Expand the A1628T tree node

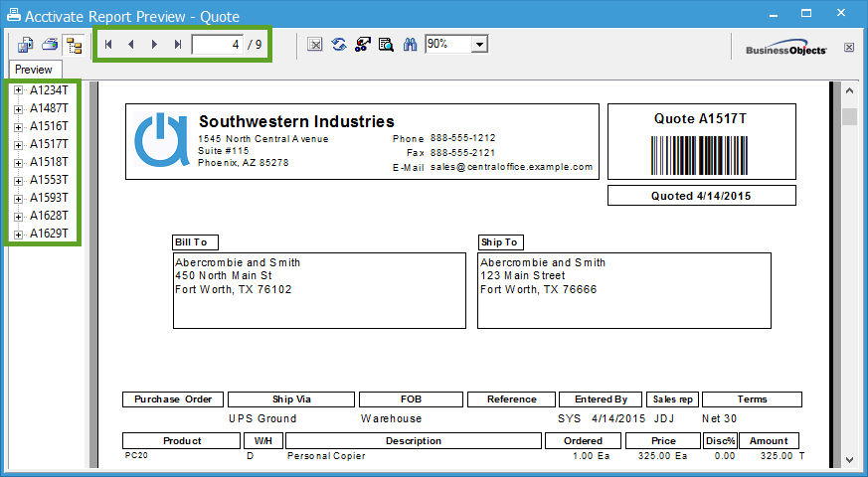click(18, 216)
